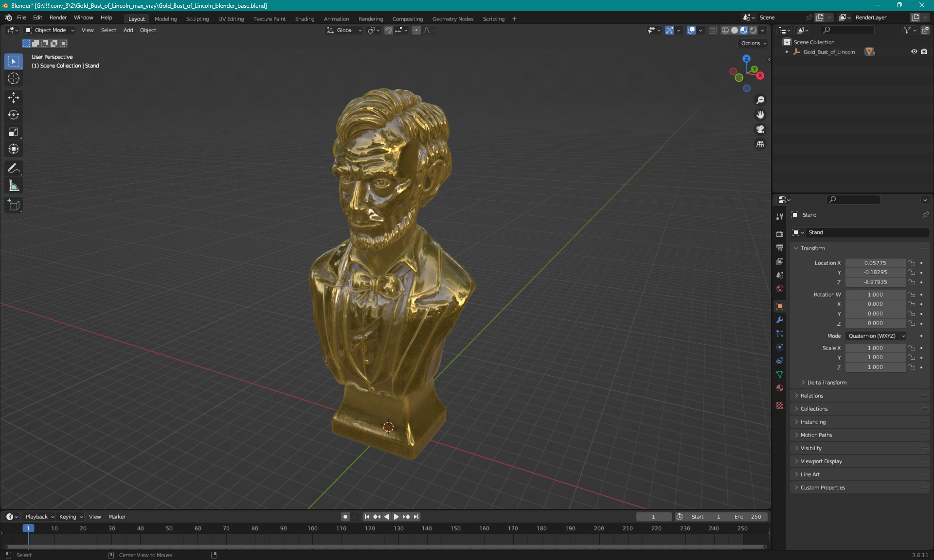934x560 pixels.
Task: Open the Output properties tab
Action: [x=780, y=248]
